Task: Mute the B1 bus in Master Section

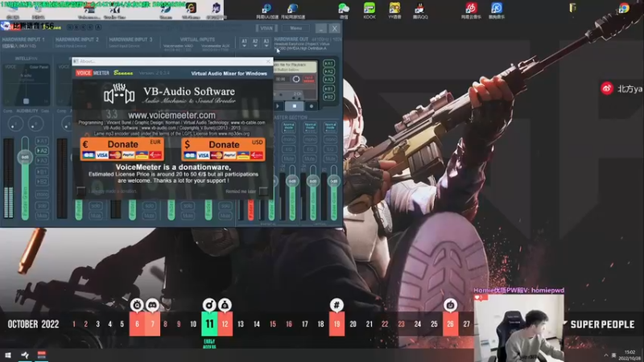Action: click(309, 158)
